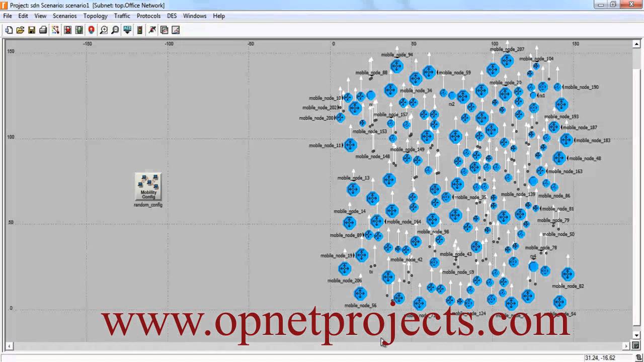This screenshot has height=362, width=644.
Task: Click the Print toolbar icon
Action: pyautogui.click(x=43, y=30)
